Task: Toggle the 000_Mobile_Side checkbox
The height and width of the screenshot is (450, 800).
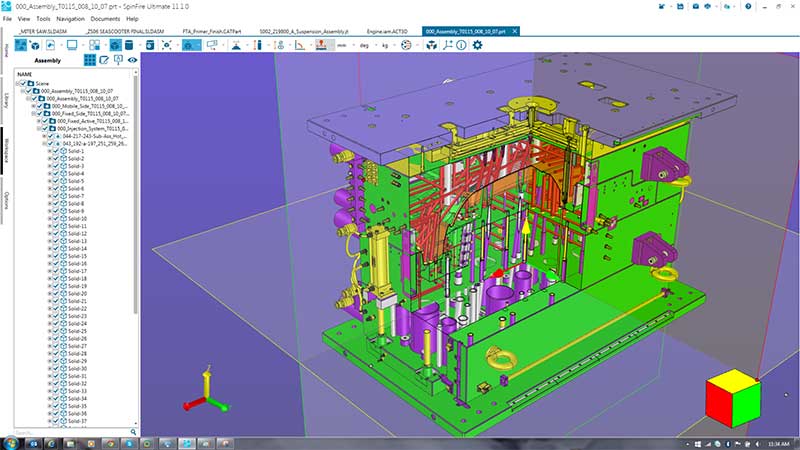Action: tap(40, 106)
